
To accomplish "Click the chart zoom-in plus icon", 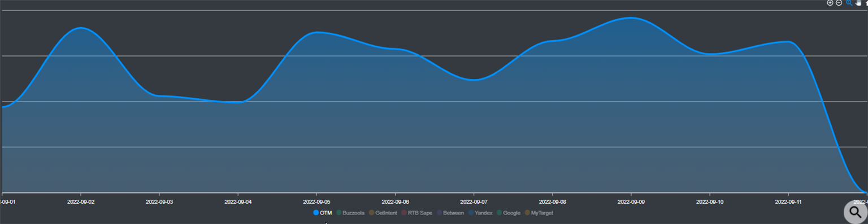I will tap(830, 3).
